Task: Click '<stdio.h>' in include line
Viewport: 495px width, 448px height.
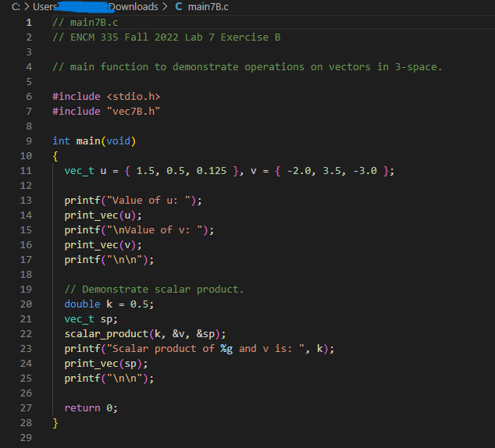Action: [x=134, y=96]
